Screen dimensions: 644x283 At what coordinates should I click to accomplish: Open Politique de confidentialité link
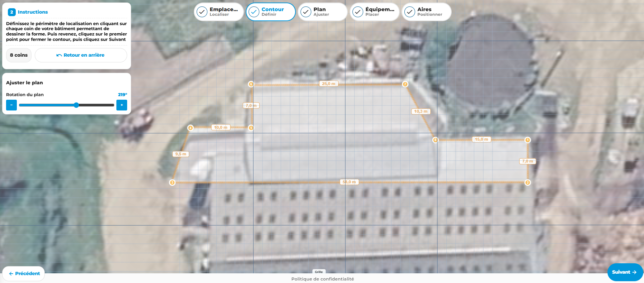[x=322, y=279]
